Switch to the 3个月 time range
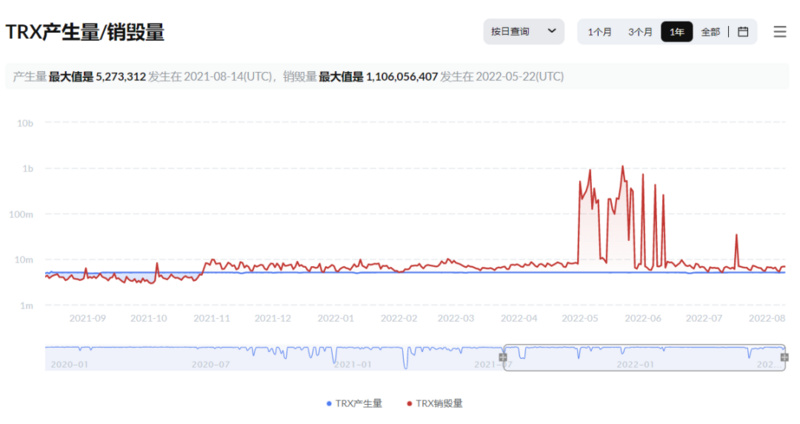Image resolution: width=800 pixels, height=424 pixels. coord(640,32)
